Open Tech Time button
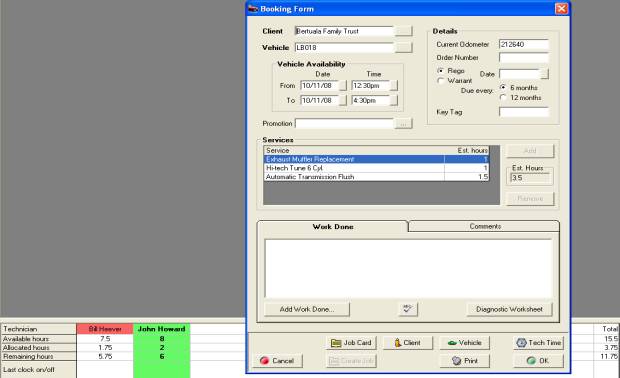This screenshot has width=620, height=378. coord(539,343)
